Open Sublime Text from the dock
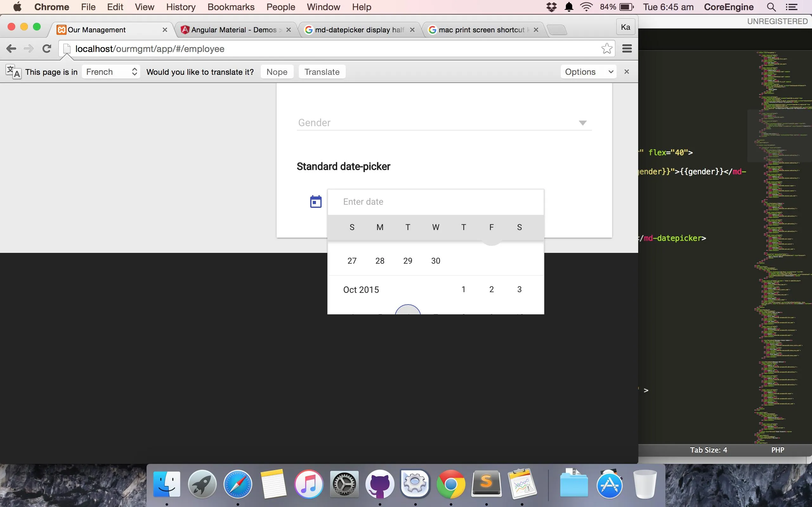 click(x=486, y=484)
